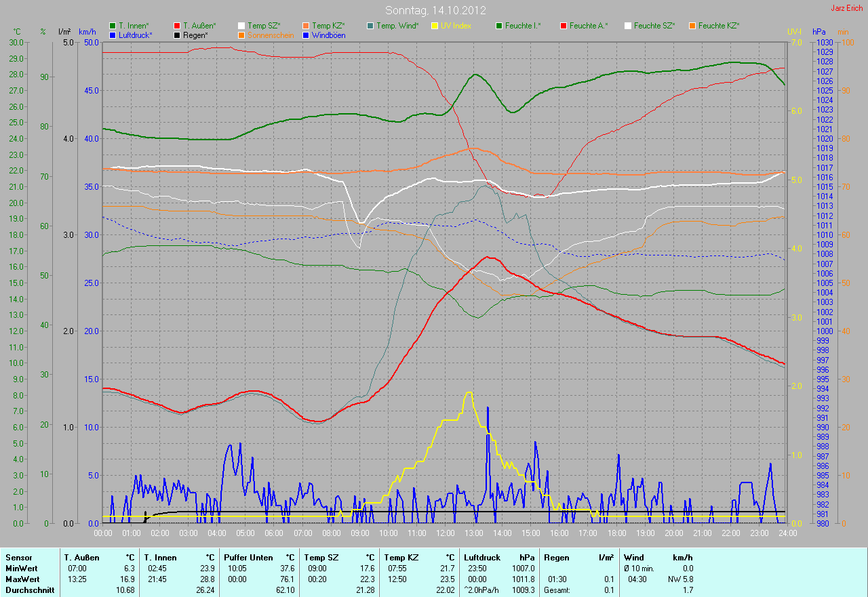Click the Temp KZ maximum value 23.5
The image size is (868, 597).
click(x=447, y=579)
